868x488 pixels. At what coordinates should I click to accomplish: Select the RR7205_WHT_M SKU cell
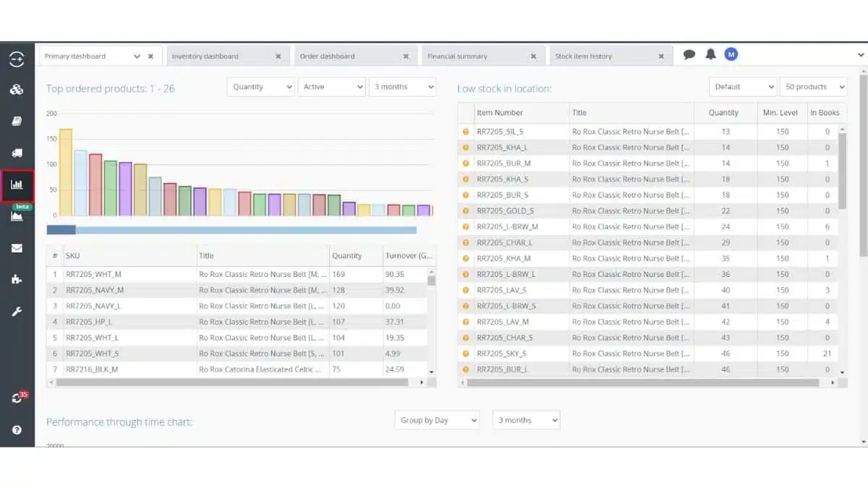tap(129, 275)
